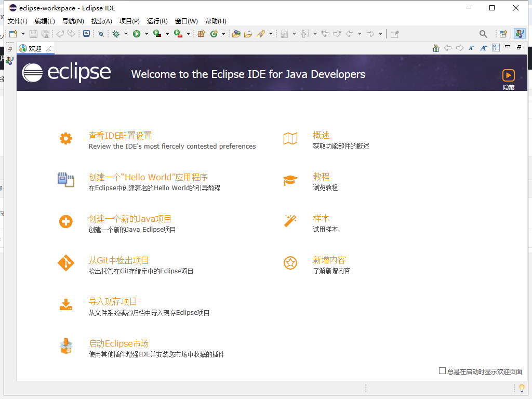
Task: Open the 编辑(E) menu
Action: [x=45, y=21]
